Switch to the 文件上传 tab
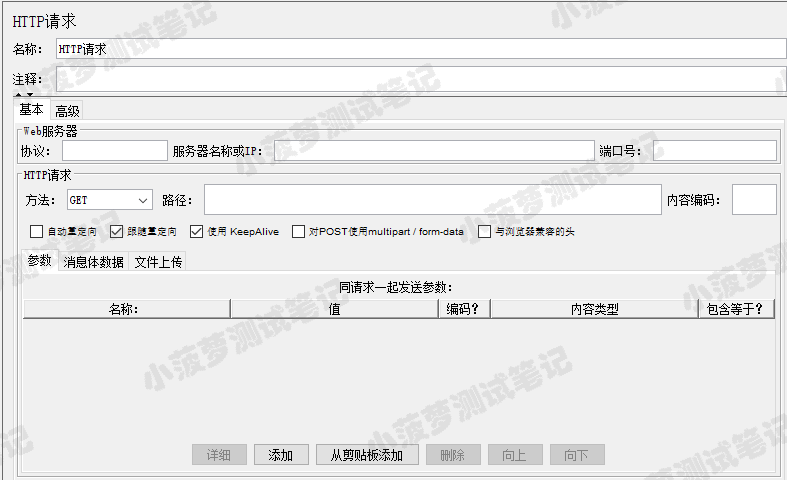The width and height of the screenshot is (787, 480). [x=158, y=262]
